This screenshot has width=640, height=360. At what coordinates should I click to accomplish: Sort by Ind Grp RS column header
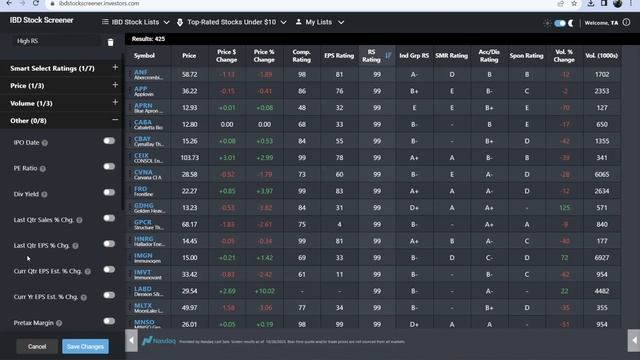click(x=414, y=56)
